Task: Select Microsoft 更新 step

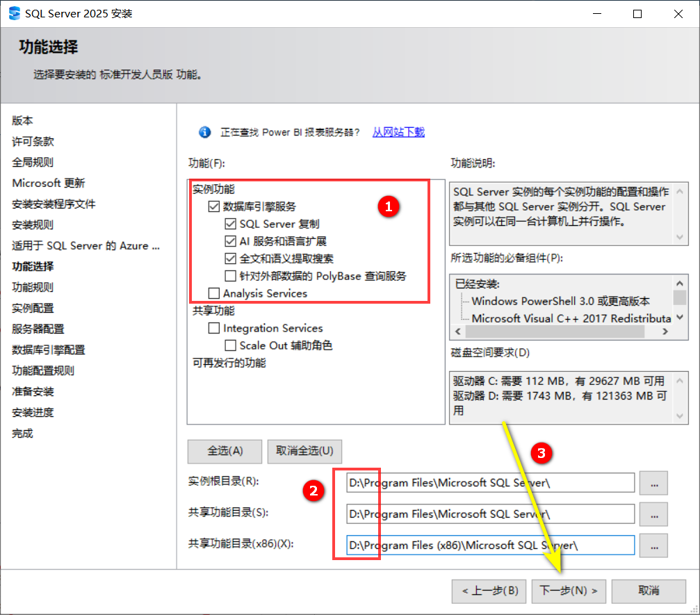Action: [48, 183]
